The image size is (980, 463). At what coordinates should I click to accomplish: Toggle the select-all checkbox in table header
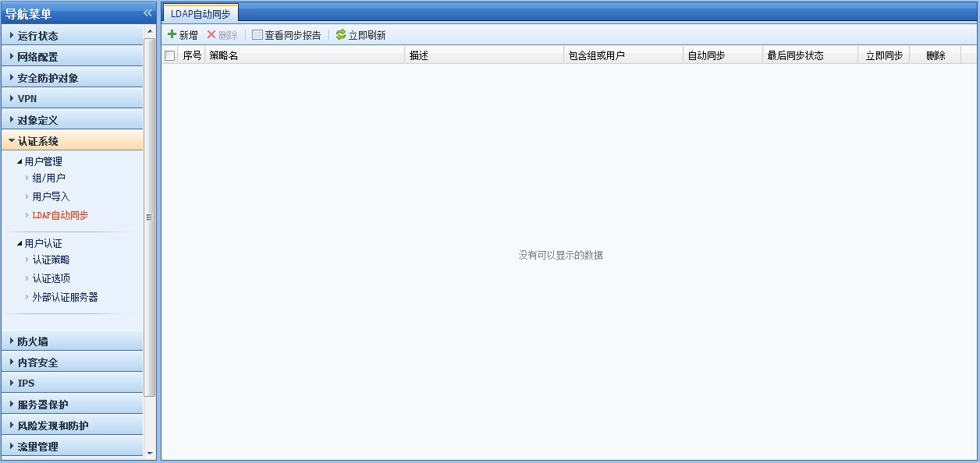coord(170,56)
